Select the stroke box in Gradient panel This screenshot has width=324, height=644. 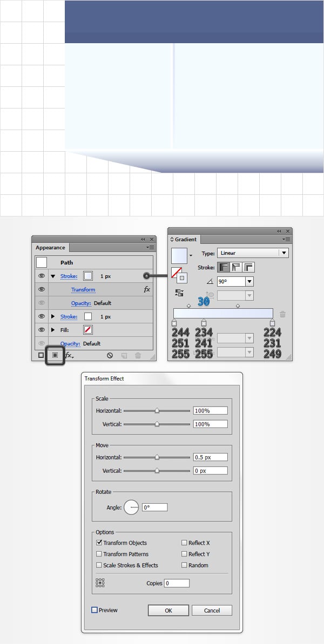[182, 278]
